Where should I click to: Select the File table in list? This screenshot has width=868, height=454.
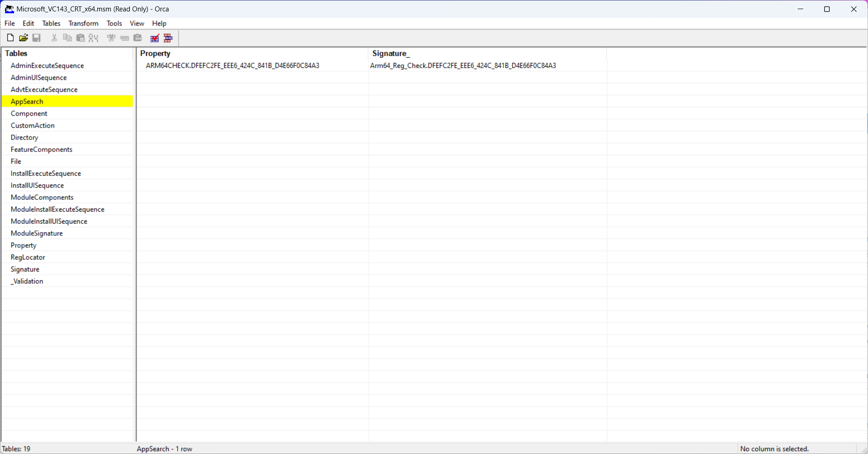click(68, 162)
